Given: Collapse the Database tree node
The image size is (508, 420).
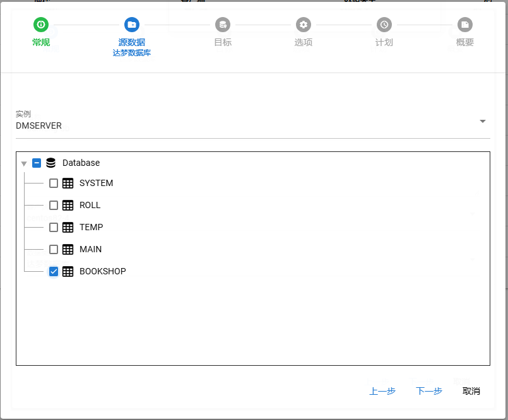Looking at the screenshot, I should coord(24,163).
